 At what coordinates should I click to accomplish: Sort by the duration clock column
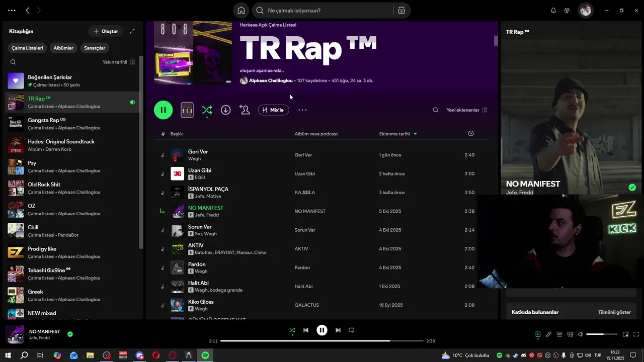[x=471, y=133]
